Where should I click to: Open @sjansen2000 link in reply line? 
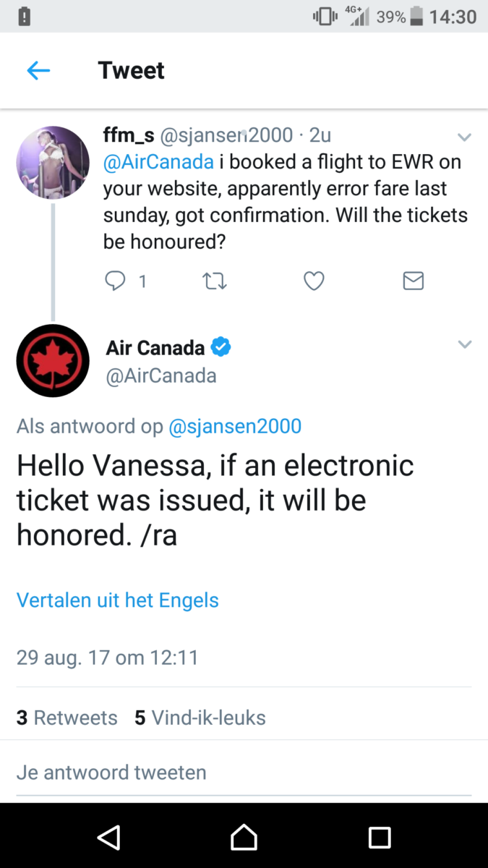(234, 426)
